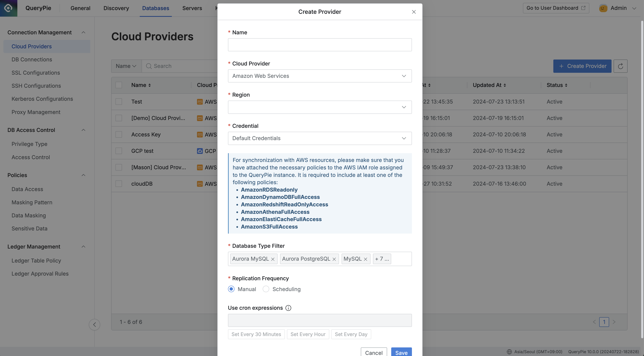Click the cron expressions info icon

[288, 308]
